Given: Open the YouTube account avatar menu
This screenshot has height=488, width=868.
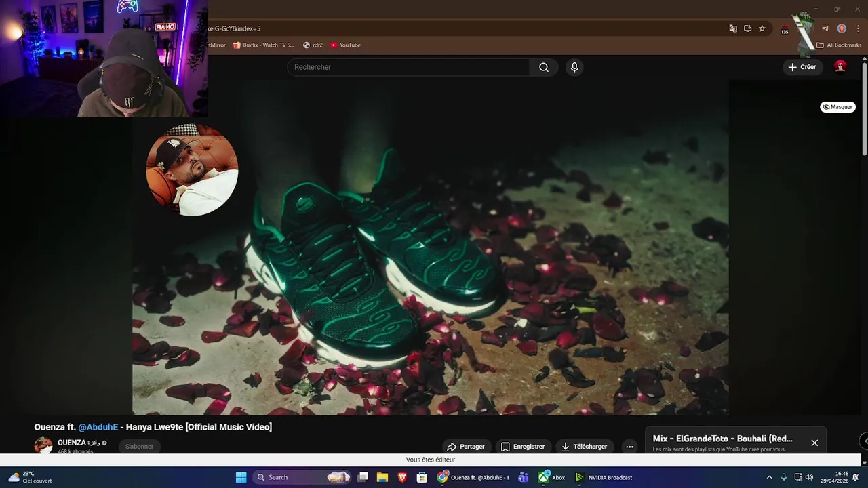Looking at the screenshot, I should coord(840,66).
